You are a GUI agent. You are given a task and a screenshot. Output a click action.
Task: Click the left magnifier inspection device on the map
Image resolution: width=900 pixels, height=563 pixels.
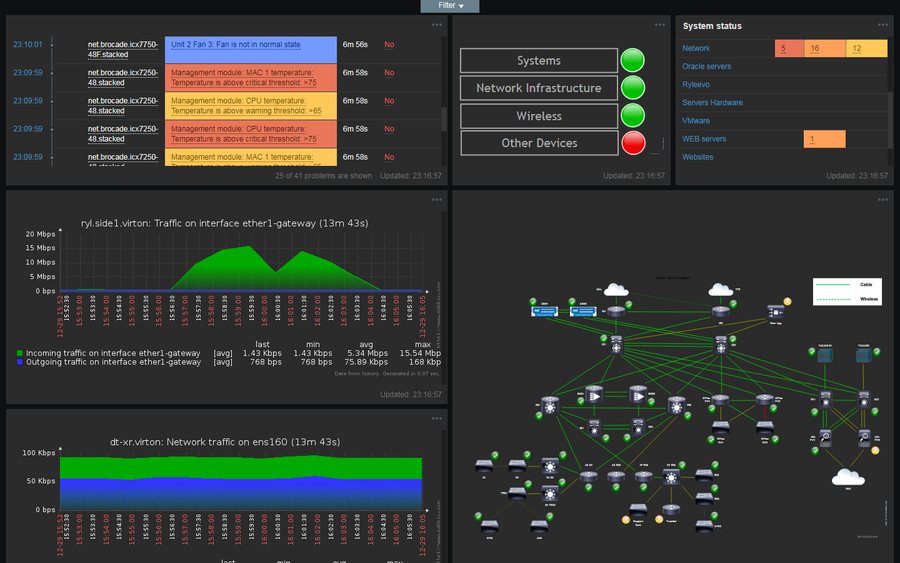pos(825,438)
